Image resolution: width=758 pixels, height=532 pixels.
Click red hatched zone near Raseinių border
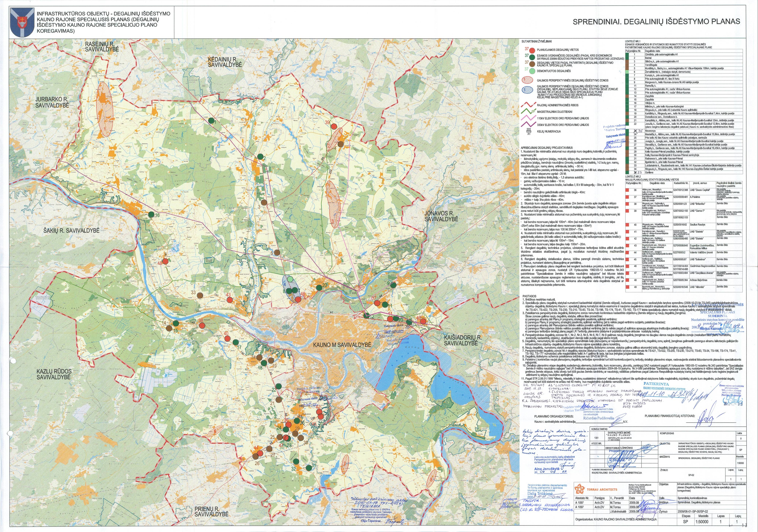pos(104,109)
